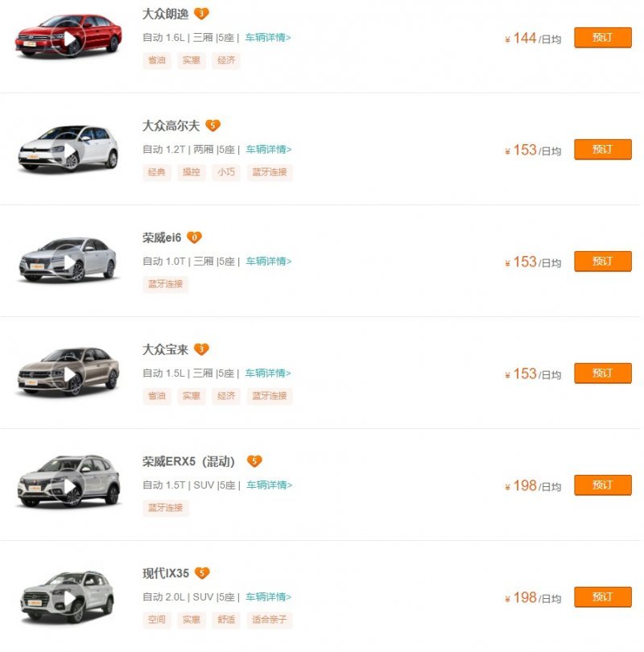
Task: Click the heart badge next to 大众宝来
Action: click(x=201, y=349)
